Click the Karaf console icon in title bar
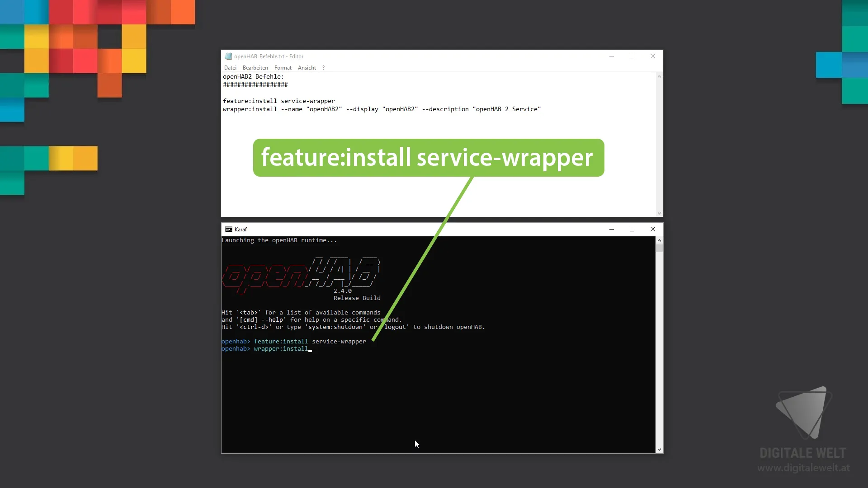868x488 pixels. point(229,230)
